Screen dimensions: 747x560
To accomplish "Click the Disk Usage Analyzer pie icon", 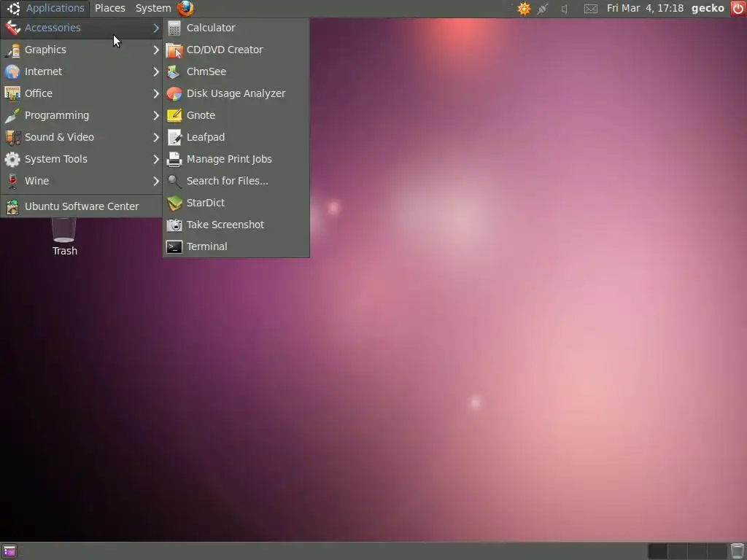I will 174,94.
